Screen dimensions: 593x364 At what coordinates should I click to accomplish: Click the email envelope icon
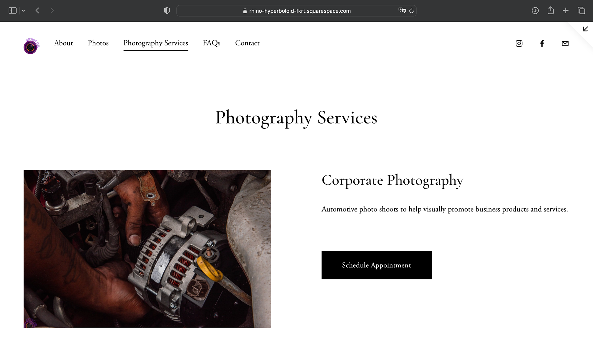pyautogui.click(x=565, y=44)
